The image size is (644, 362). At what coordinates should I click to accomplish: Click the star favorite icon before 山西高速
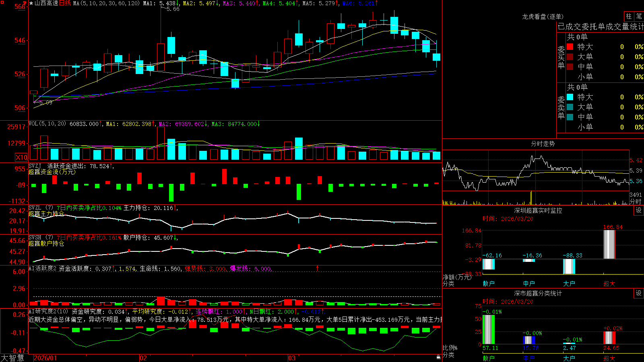tap(31, 3)
